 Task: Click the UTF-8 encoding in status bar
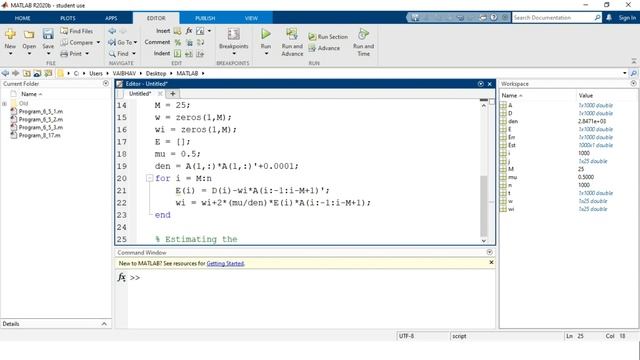tap(406, 336)
